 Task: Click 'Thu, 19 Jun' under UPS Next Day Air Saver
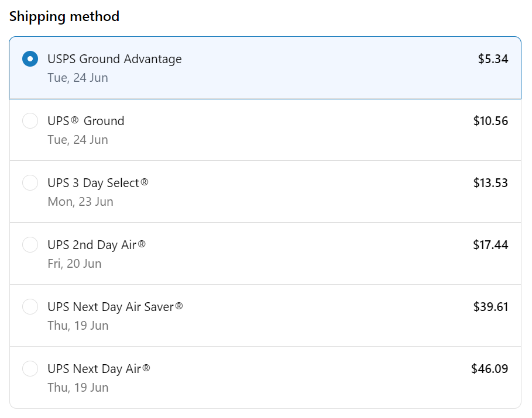tap(78, 326)
